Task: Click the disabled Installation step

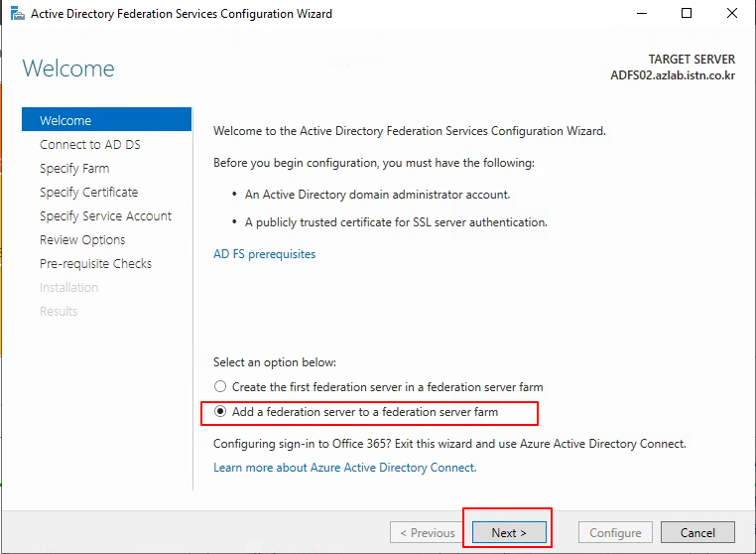Action: pos(68,287)
